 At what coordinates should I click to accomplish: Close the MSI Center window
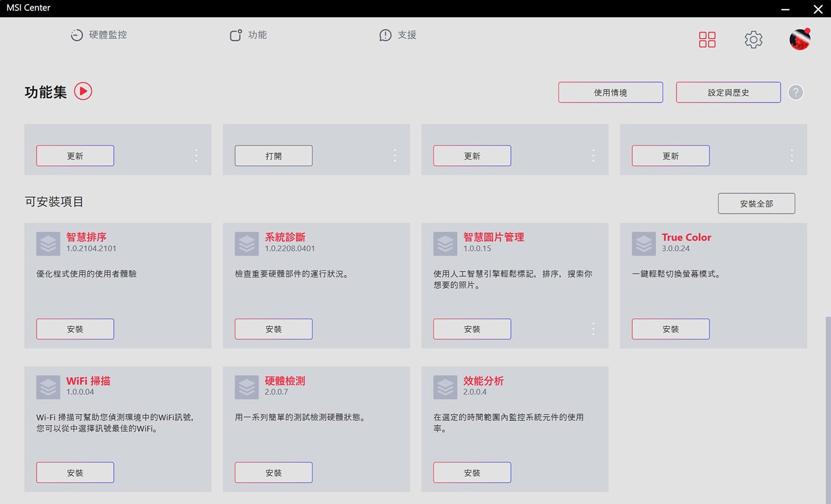pyautogui.click(x=818, y=9)
